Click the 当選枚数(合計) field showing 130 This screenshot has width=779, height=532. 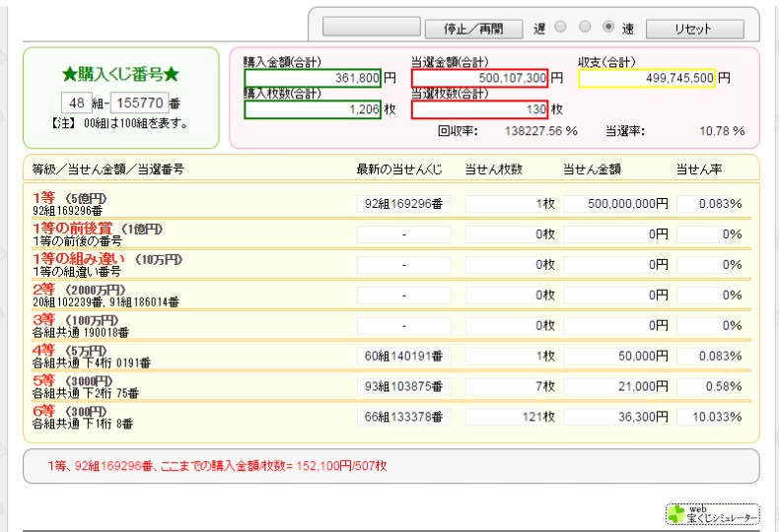(479, 109)
